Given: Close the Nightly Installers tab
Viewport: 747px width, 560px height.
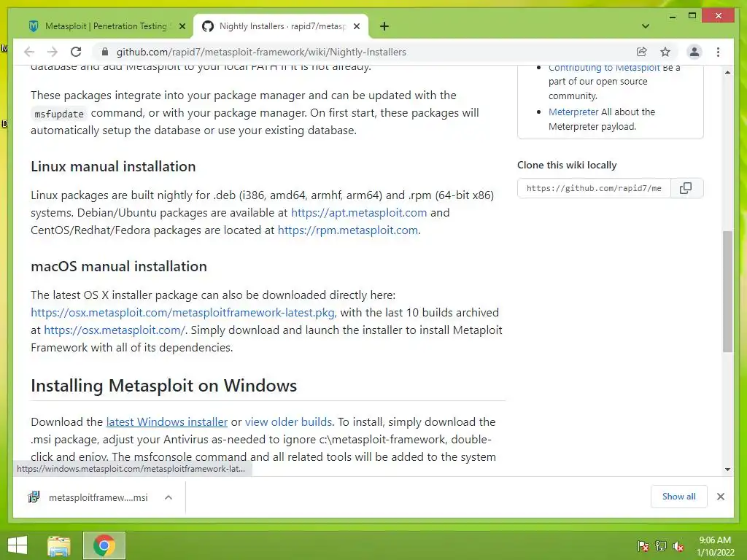Looking at the screenshot, I should (356, 27).
